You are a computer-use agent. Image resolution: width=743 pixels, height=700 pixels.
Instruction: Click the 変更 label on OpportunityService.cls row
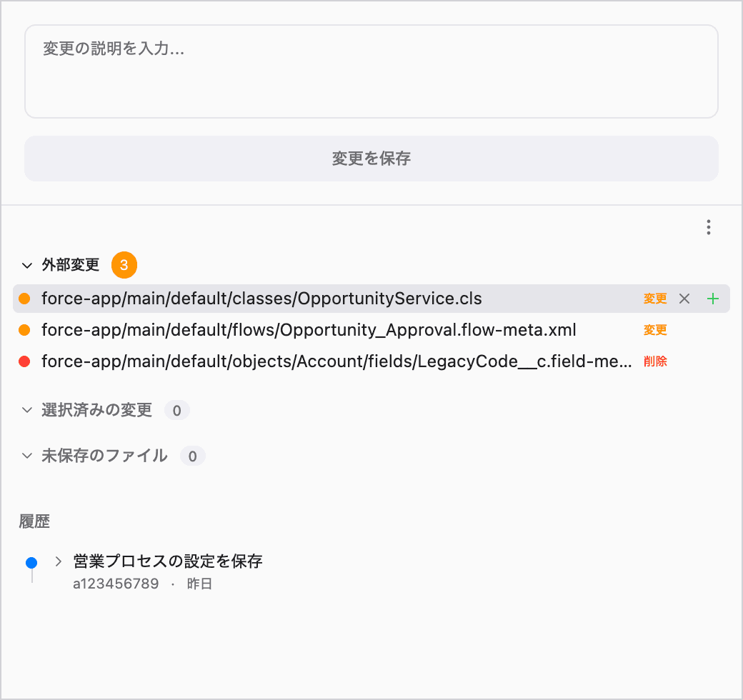click(x=655, y=299)
